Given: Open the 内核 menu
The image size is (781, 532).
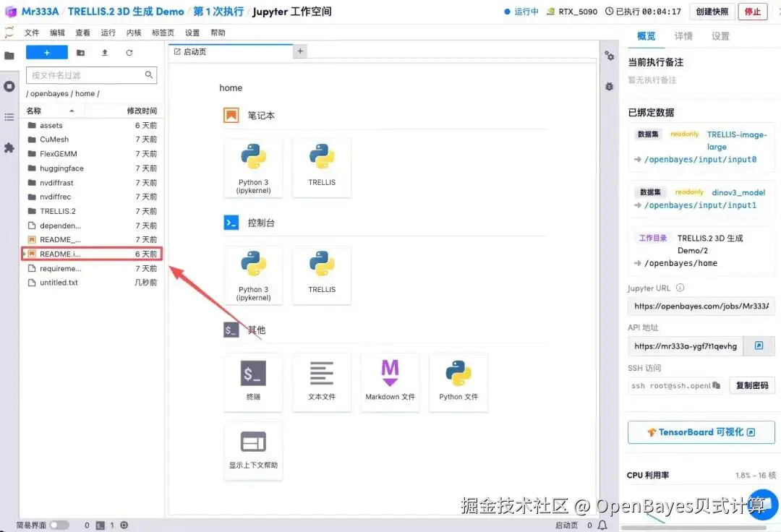Looking at the screenshot, I should point(135,32).
